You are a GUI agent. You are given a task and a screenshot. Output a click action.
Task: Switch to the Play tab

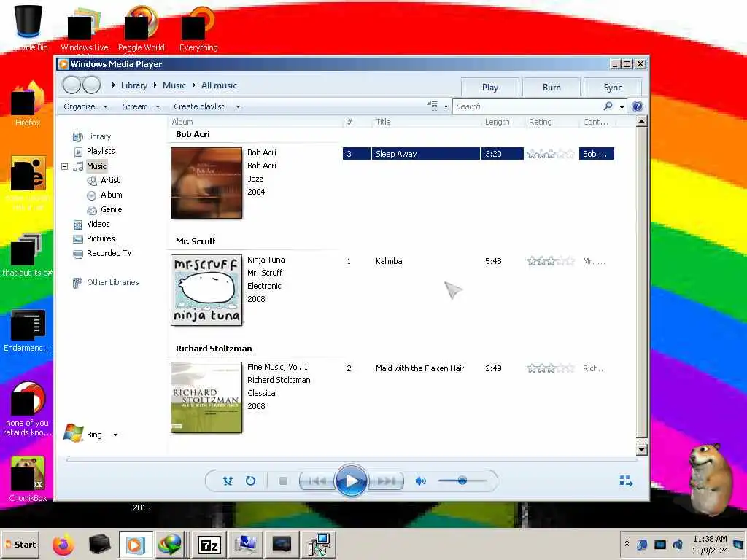pyautogui.click(x=489, y=87)
